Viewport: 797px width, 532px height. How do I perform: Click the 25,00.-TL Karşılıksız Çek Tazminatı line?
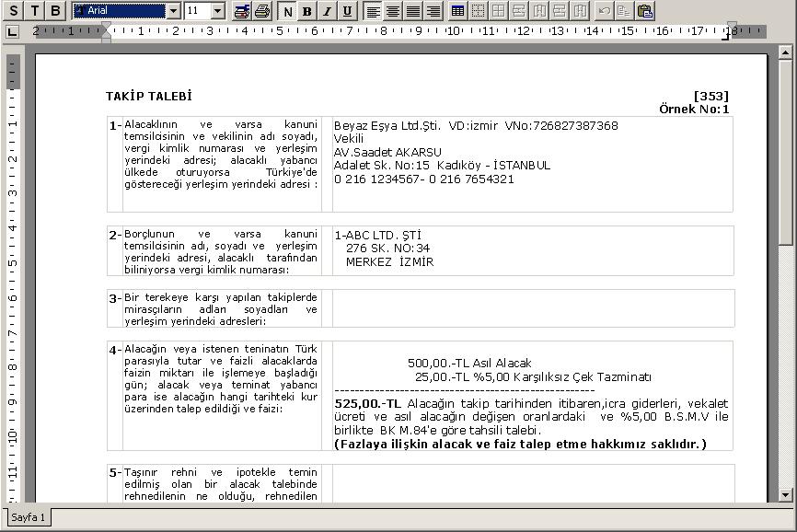(533, 377)
